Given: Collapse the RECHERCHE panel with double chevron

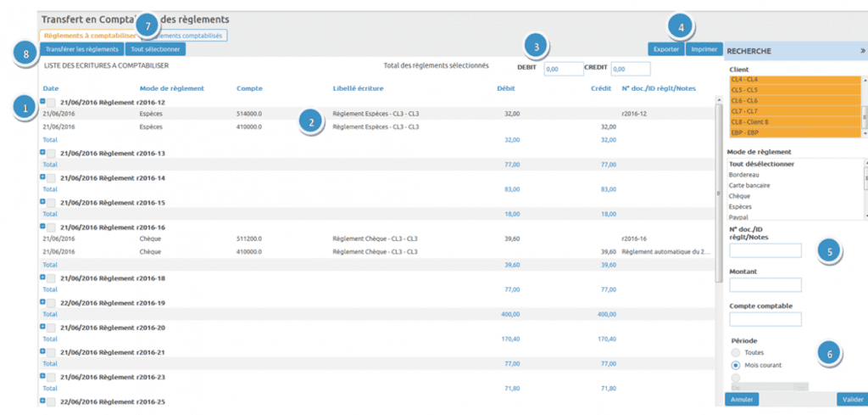Looking at the screenshot, I should (x=862, y=50).
